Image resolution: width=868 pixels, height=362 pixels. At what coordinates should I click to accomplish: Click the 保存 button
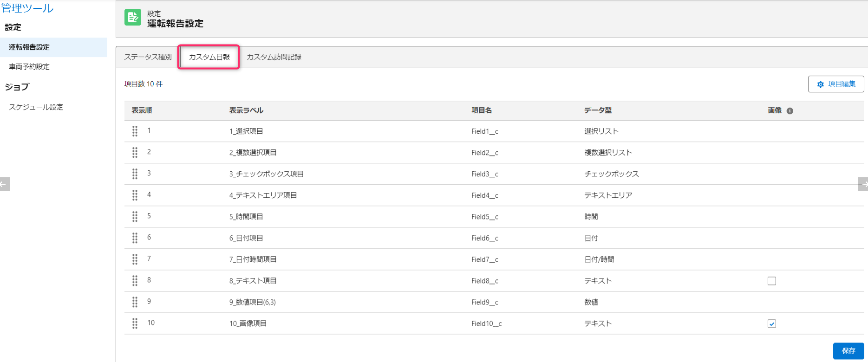(x=848, y=351)
